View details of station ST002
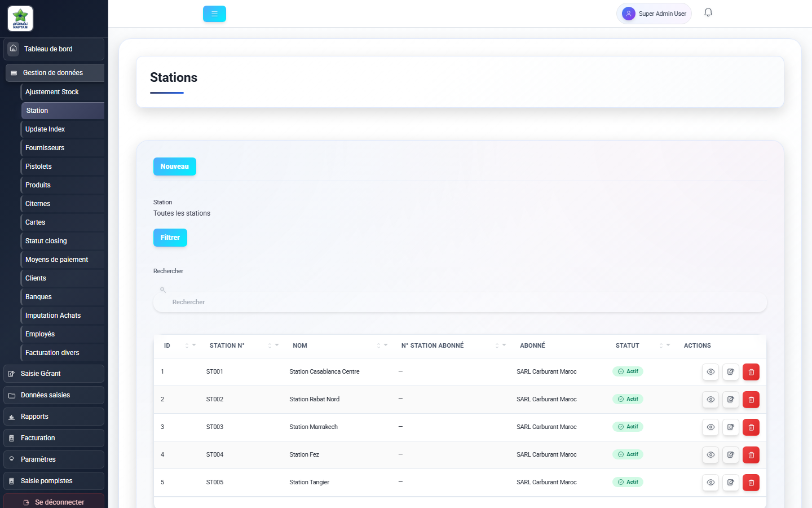Viewport: 812px width, 508px height. [x=710, y=400]
